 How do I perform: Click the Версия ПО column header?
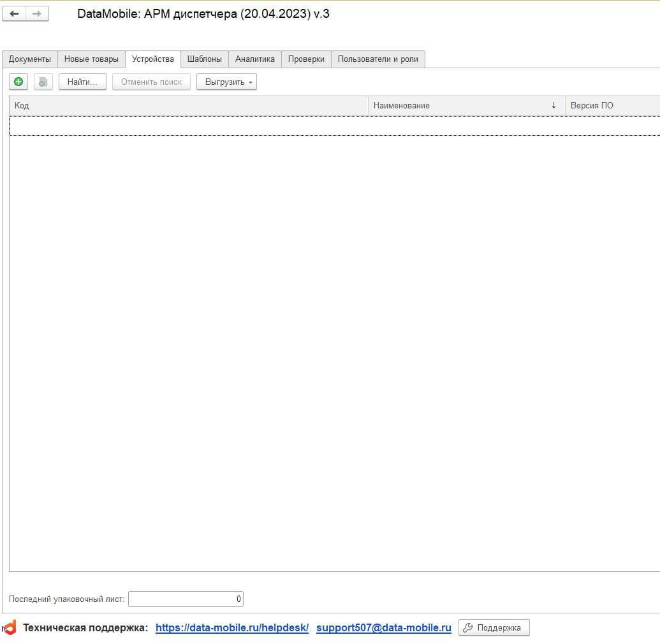[x=611, y=106]
